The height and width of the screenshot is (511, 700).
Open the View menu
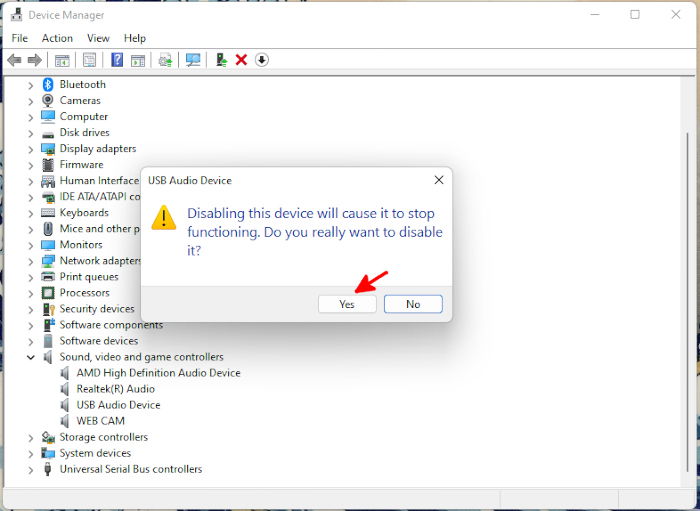tap(98, 38)
